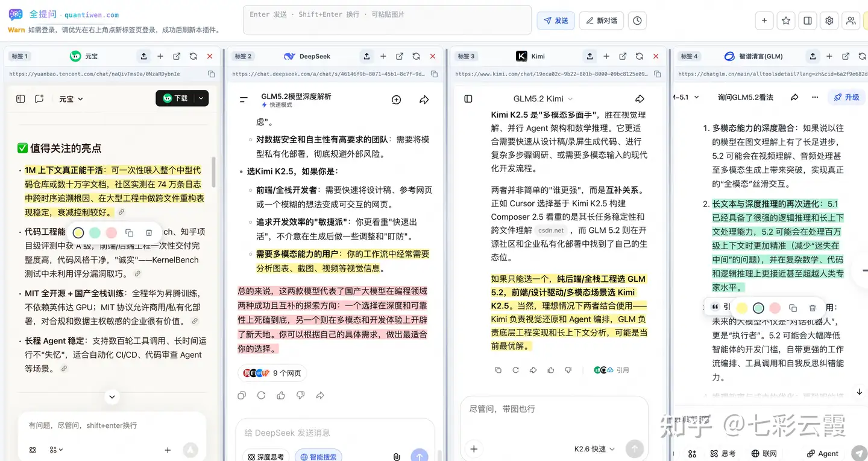Dislike the DeepSeek response

300,395
